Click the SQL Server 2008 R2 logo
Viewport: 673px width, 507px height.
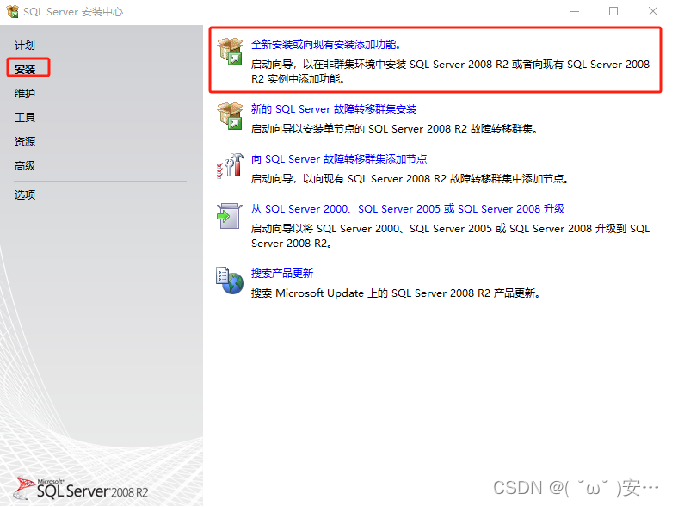(x=81, y=489)
